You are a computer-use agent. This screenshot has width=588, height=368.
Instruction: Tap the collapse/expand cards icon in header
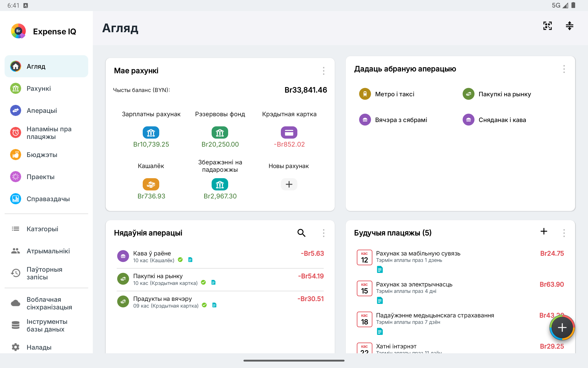pyautogui.click(x=569, y=26)
